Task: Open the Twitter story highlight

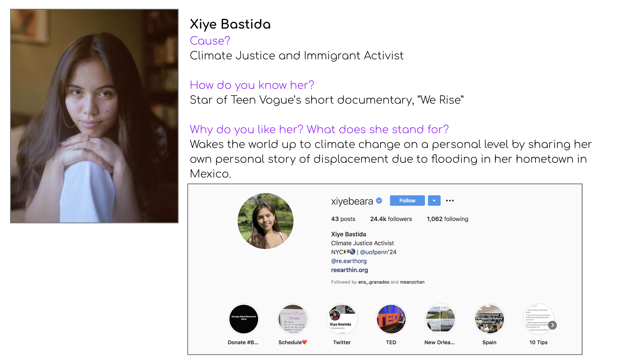Action: coord(342,319)
